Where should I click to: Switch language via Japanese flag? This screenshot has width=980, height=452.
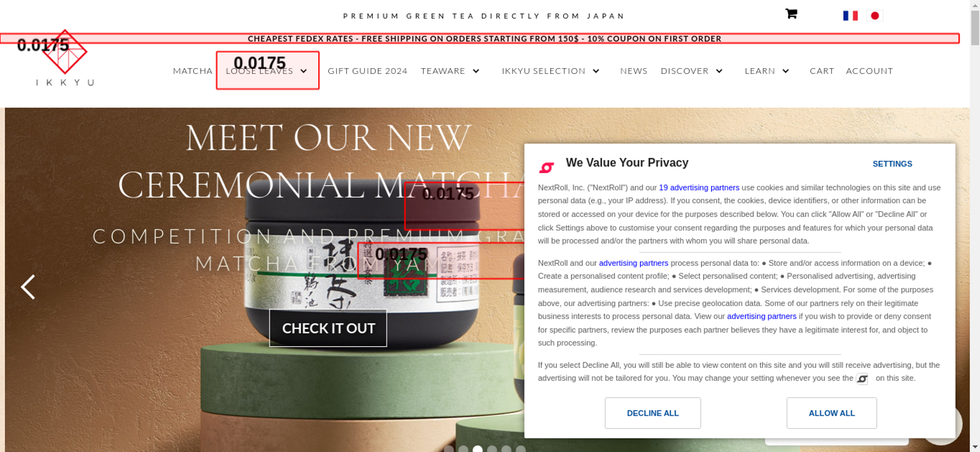875,16
